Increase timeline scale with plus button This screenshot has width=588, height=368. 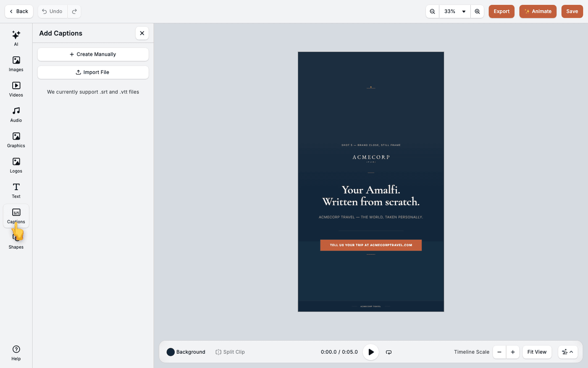pyautogui.click(x=512, y=352)
